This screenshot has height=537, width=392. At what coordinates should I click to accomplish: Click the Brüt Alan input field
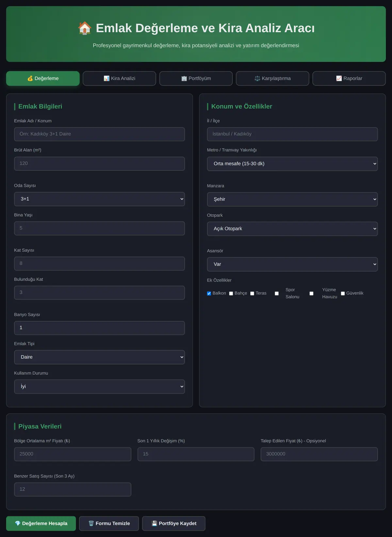coord(99,164)
